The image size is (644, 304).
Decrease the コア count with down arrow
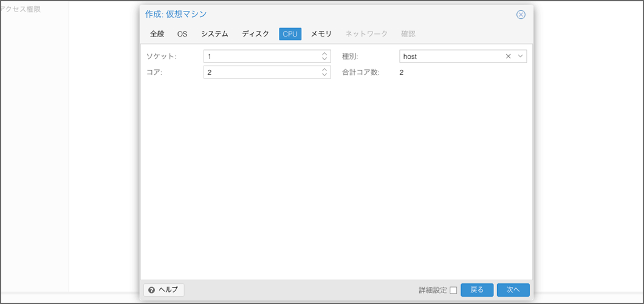(324, 75)
